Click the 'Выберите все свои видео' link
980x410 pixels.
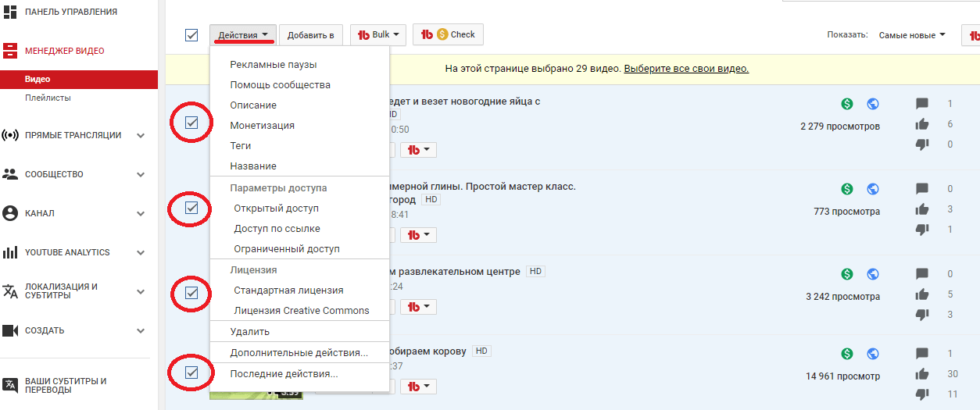[x=686, y=69]
